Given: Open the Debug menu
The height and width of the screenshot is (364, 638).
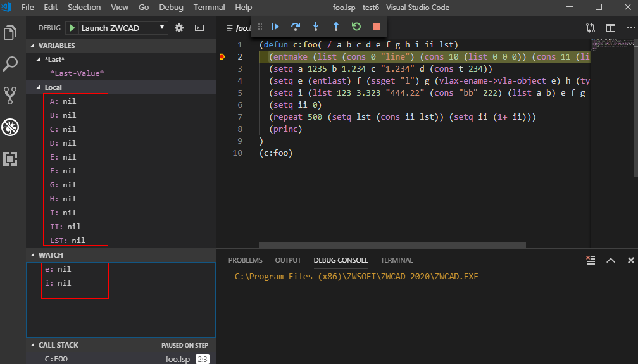Looking at the screenshot, I should (x=171, y=8).
